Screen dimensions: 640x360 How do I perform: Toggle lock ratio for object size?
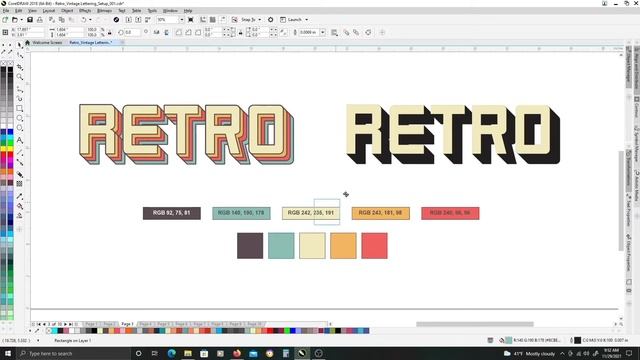click(109, 33)
